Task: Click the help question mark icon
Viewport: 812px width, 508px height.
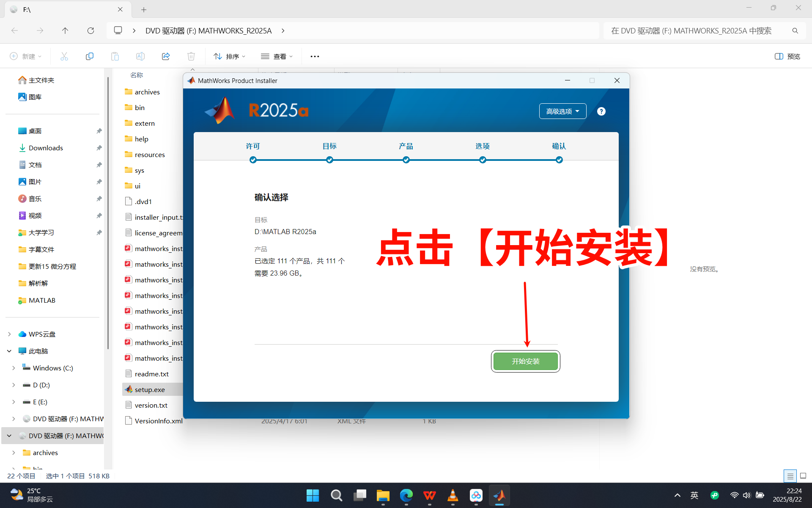Action: (601, 111)
